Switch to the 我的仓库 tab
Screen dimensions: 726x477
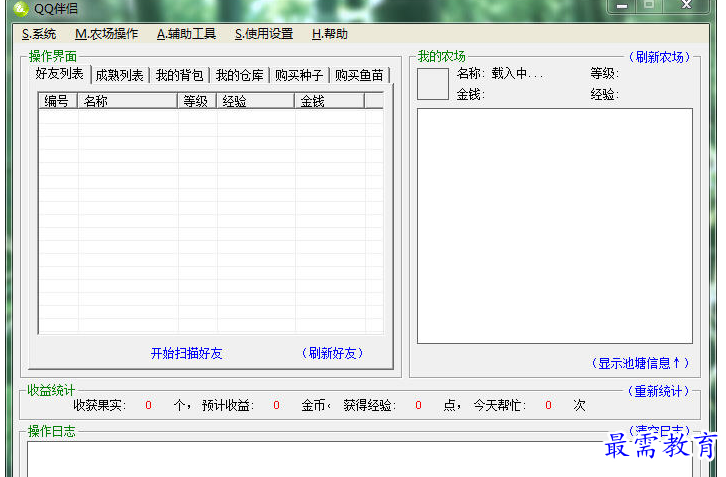[x=239, y=75]
